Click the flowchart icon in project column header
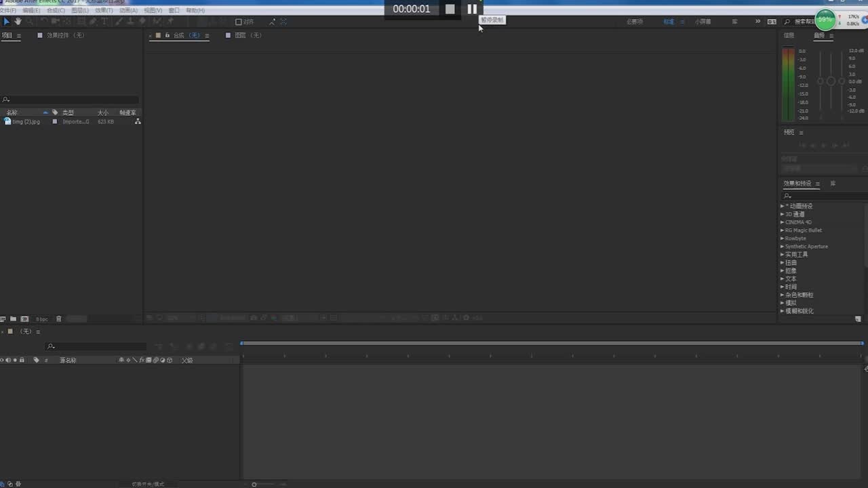Image resolution: width=868 pixels, height=488 pixels. [x=138, y=121]
